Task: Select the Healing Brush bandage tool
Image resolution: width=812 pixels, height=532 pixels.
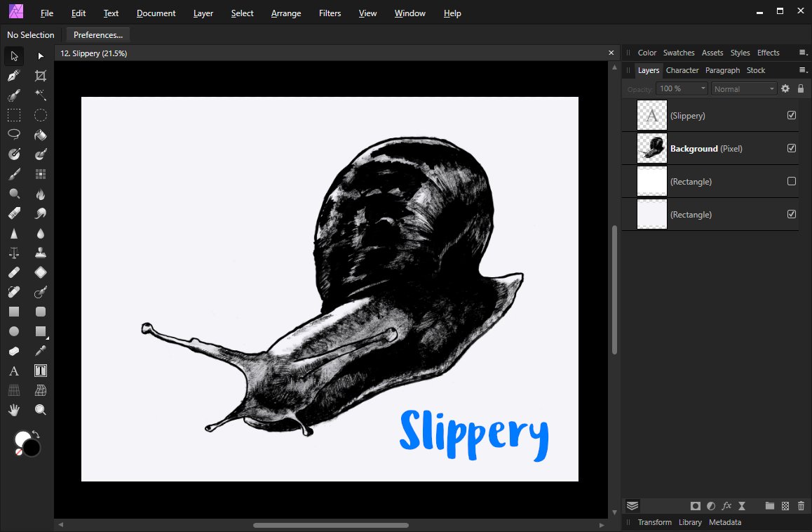Action: [x=14, y=272]
